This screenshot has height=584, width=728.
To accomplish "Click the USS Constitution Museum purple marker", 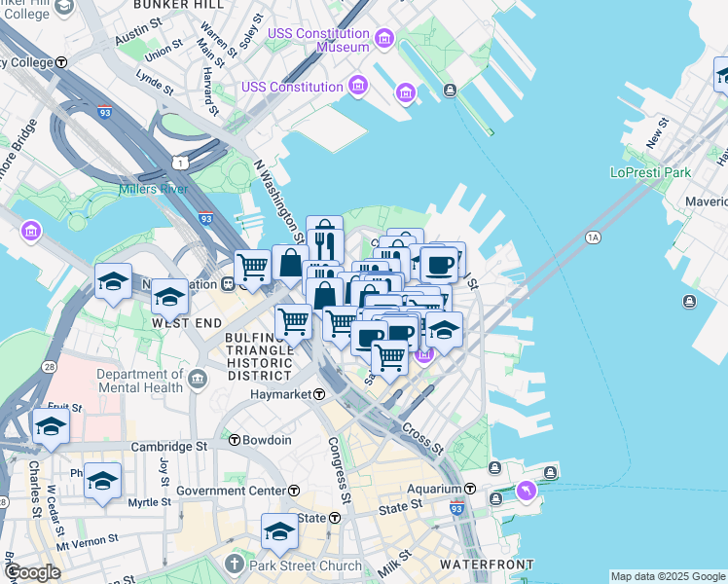I will pos(384,39).
